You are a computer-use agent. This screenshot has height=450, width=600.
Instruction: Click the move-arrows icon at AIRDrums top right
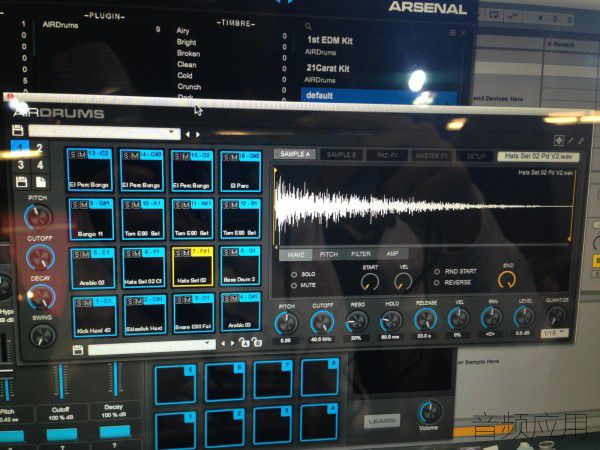tap(559, 140)
